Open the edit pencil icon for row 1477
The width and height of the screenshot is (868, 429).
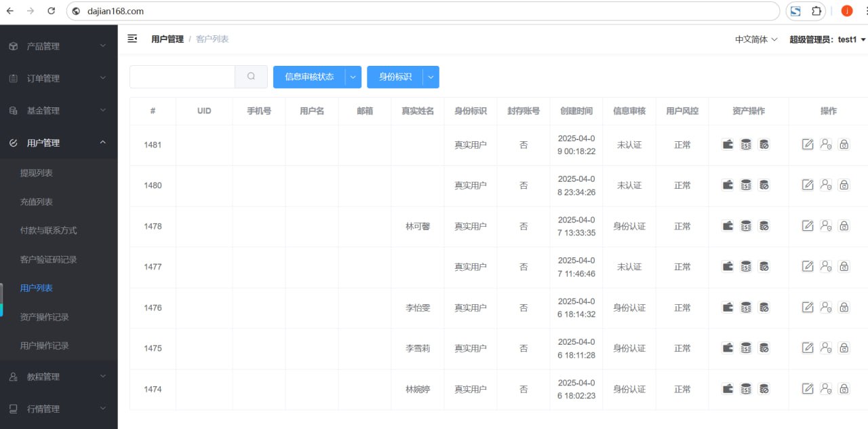807,266
